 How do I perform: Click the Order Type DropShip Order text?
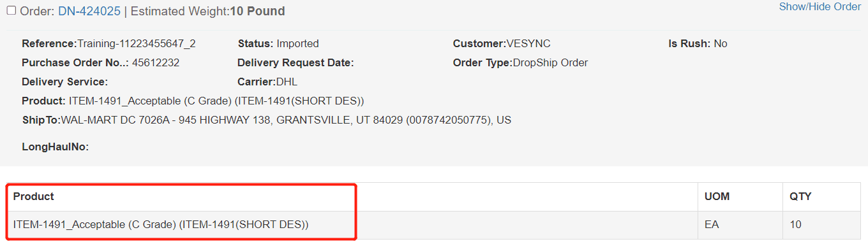520,63
